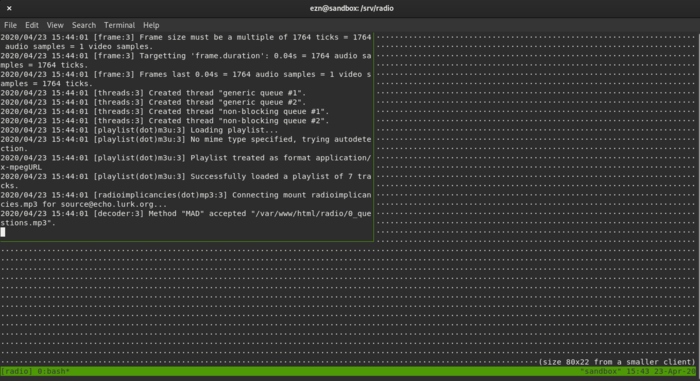This screenshot has height=381, width=700.
Task: Click log line "Successfully loaded a playlist of 7"
Action: point(186,176)
